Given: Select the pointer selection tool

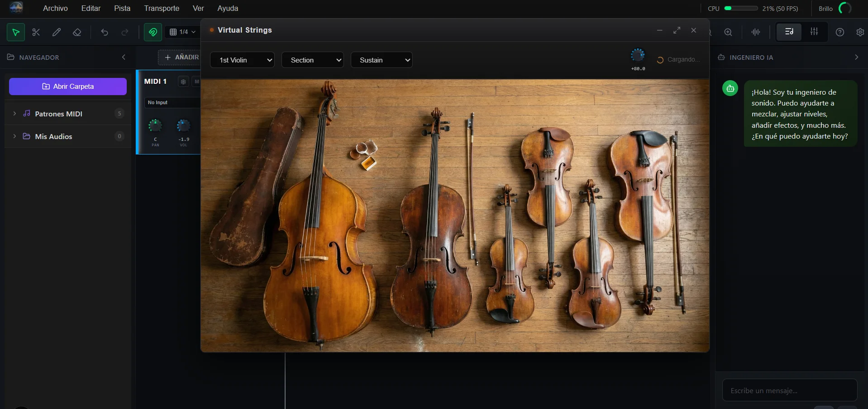Looking at the screenshot, I should click(16, 32).
